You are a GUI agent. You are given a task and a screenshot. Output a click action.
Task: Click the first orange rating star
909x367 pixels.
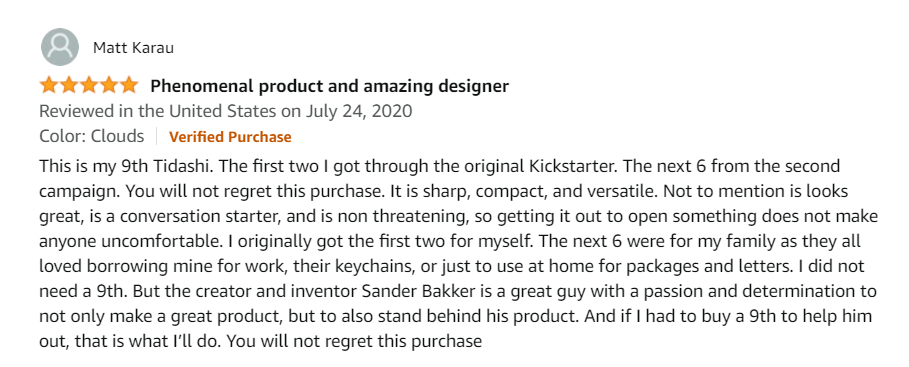click(49, 86)
